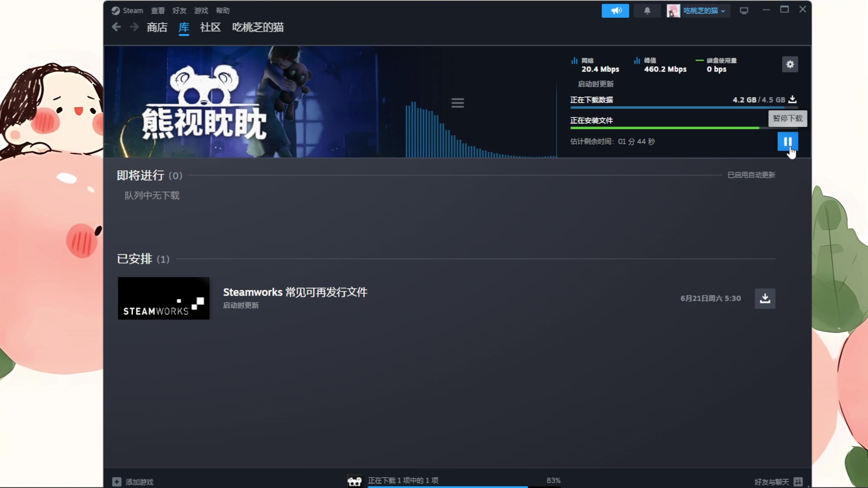The image size is (868, 488).
Task: Click the 启动时更新 label under stats
Action: click(x=595, y=84)
